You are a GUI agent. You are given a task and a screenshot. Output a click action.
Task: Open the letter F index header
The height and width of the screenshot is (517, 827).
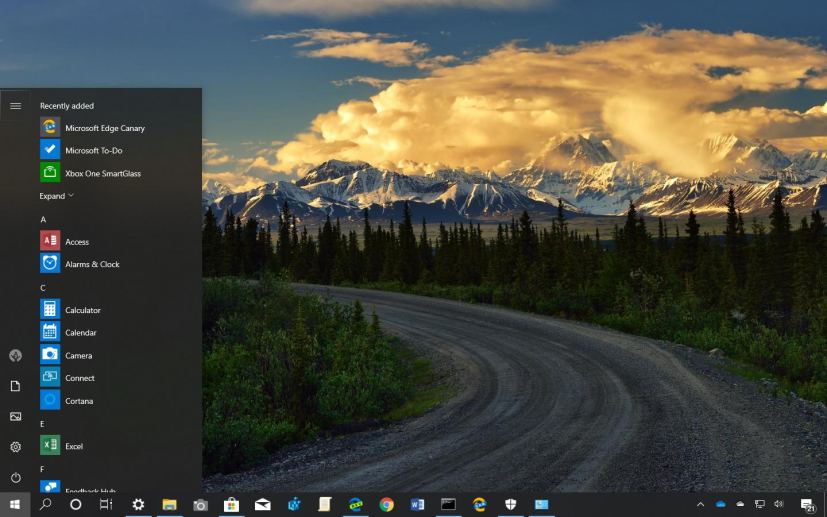pos(42,469)
